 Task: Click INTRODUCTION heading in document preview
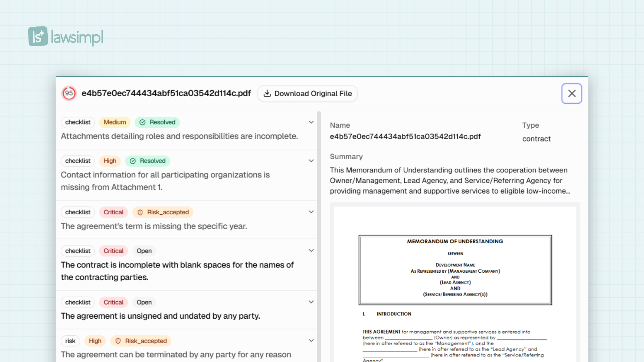tap(394, 314)
